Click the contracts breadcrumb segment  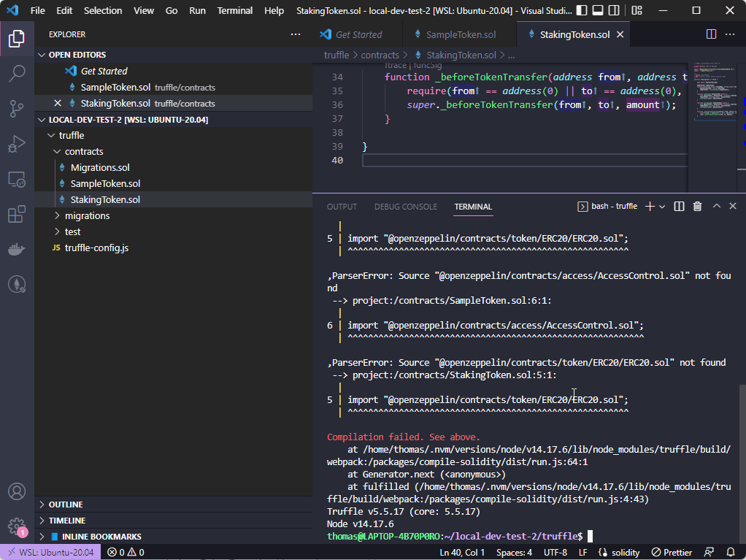pos(380,55)
